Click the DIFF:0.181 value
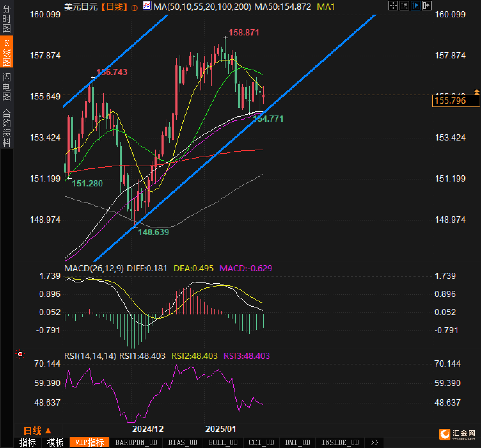481x448 pixels. pos(147,268)
